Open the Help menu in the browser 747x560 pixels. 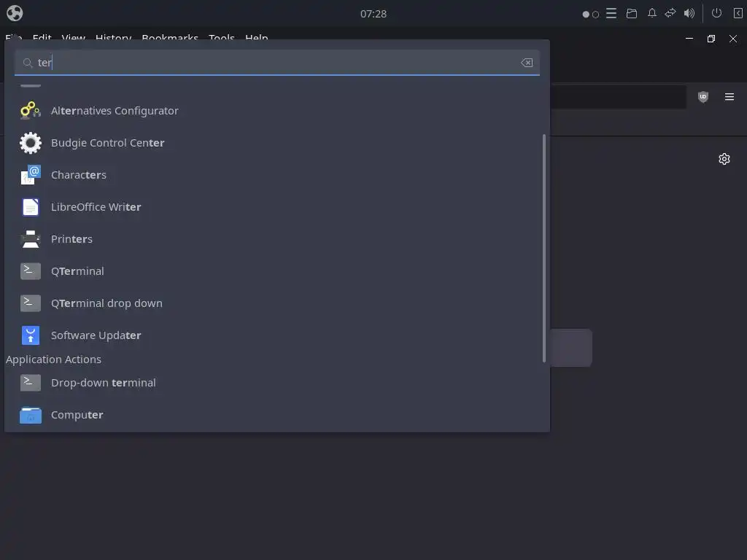(256, 38)
